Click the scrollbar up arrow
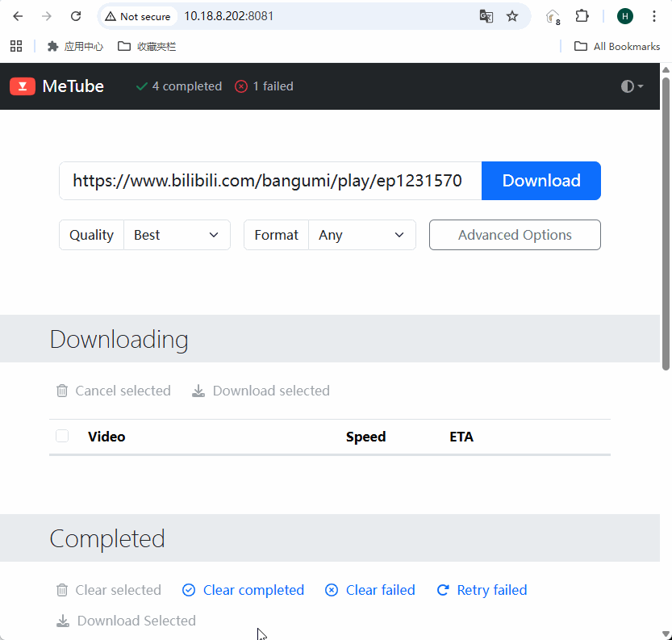Screen dimensions: 672x640 point(666,69)
